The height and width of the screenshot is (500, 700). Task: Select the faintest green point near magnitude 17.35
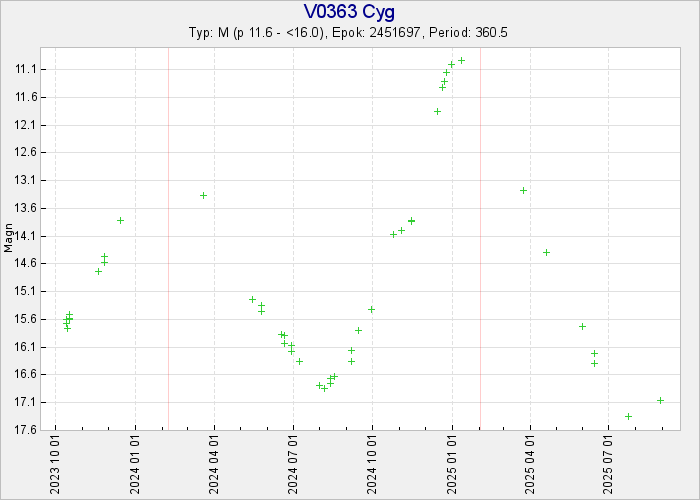628,416
